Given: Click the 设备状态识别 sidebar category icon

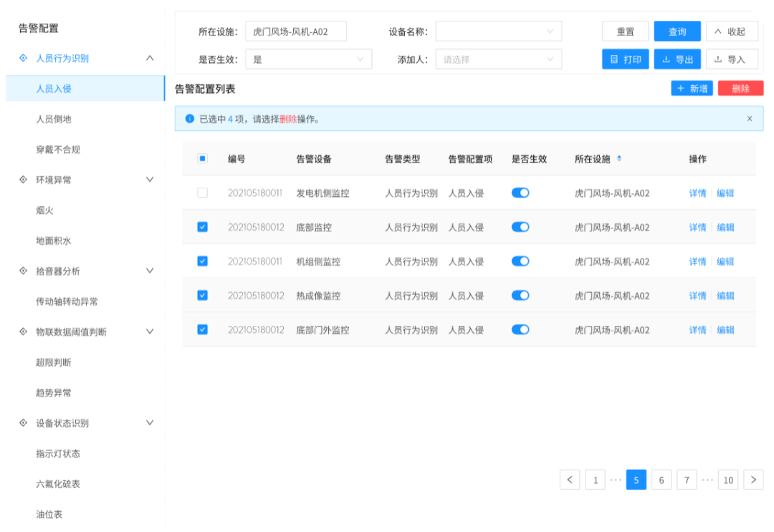Looking at the screenshot, I should coord(23,423).
